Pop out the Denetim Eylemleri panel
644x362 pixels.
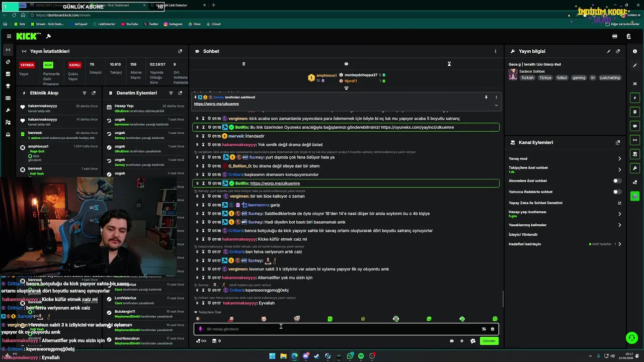pyautogui.click(x=180, y=93)
